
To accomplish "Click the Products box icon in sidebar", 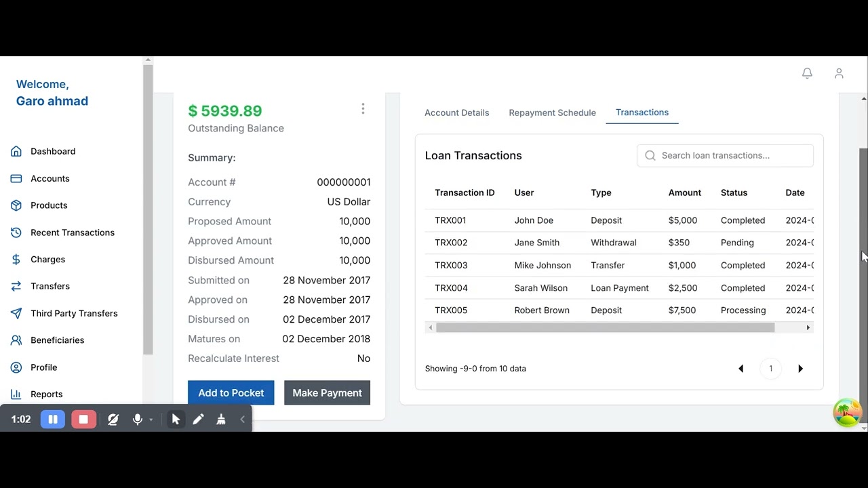I will click(x=16, y=205).
